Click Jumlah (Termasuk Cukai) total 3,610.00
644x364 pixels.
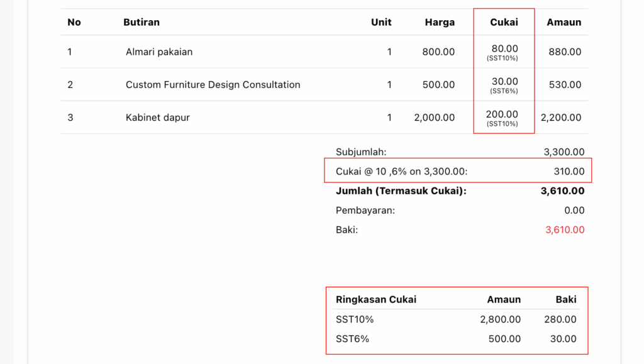(x=562, y=191)
